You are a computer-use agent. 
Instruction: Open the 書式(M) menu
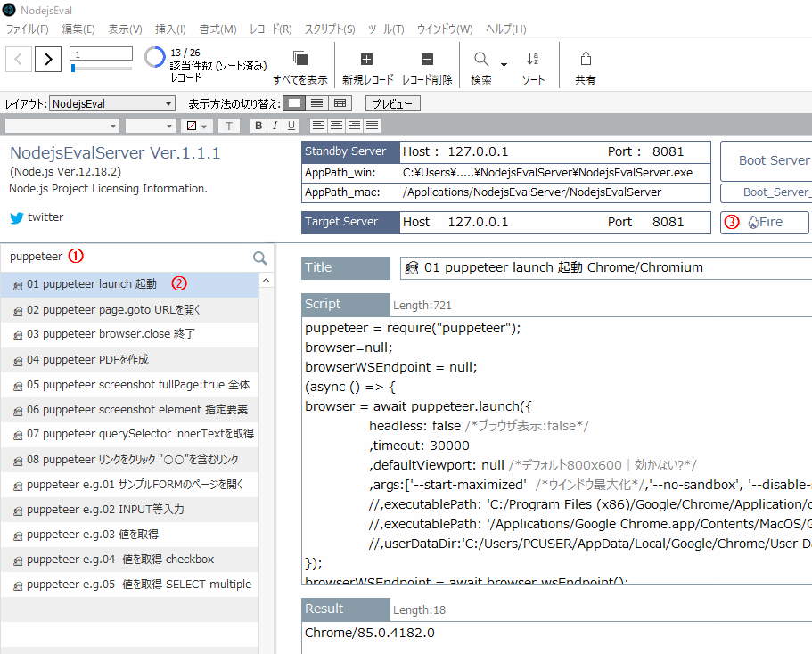217,29
